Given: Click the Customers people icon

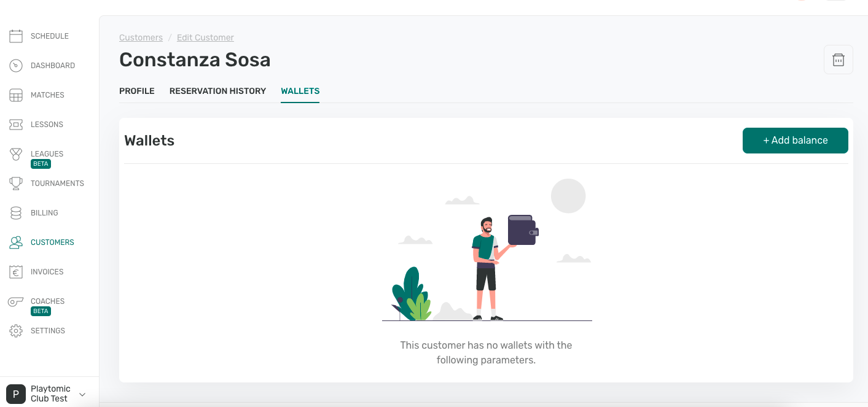Looking at the screenshot, I should point(16,242).
